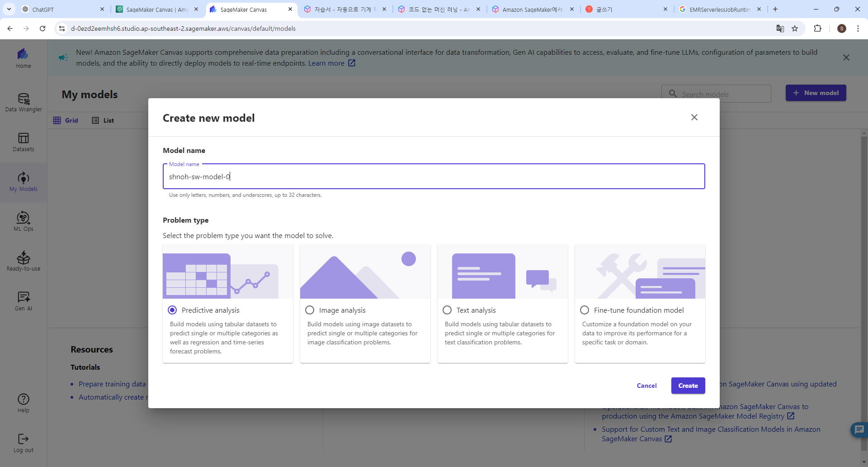Click the Model name input field
Viewport: 868px width, 467px height.
(434, 176)
